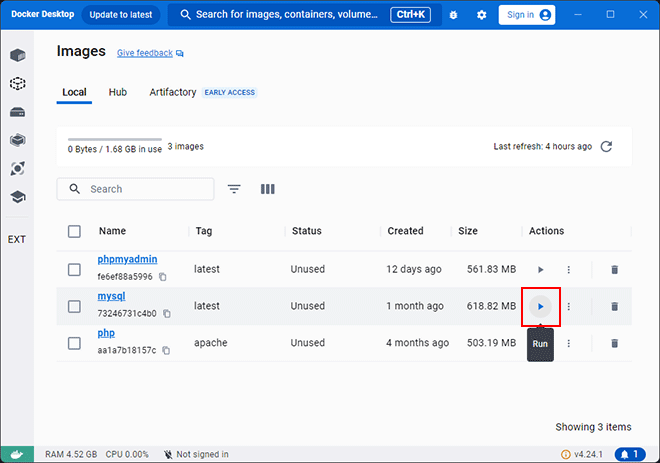The image size is (660, 463).
Task: Copy mysql image ID 73246731c4b0
Action: [167, 314]
